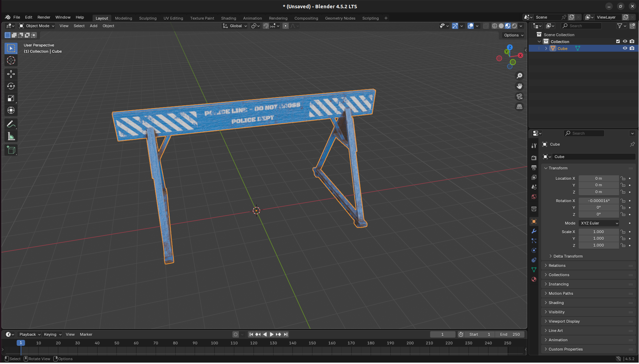Open the Material Properties tab
639x364 pixels.
pyautogui.click(x=534, y=279)
